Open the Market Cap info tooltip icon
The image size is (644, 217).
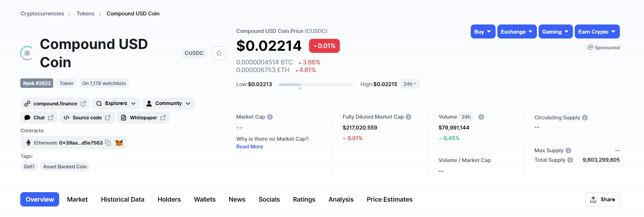pos(270,117)
